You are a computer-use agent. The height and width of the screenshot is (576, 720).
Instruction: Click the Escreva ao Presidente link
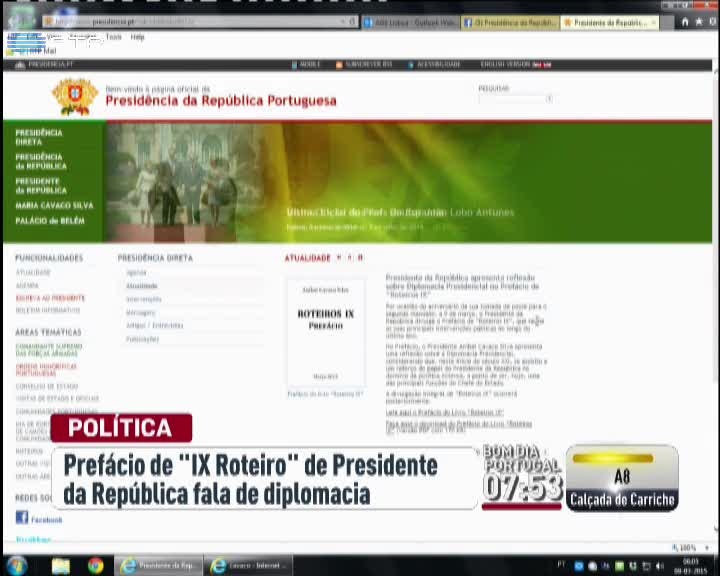[x=50, y=298]
